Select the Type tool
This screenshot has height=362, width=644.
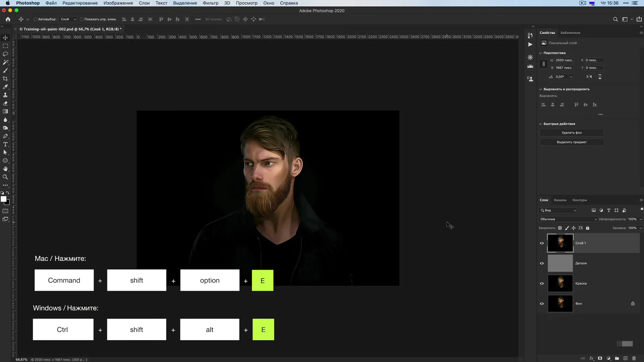point(6,144)
